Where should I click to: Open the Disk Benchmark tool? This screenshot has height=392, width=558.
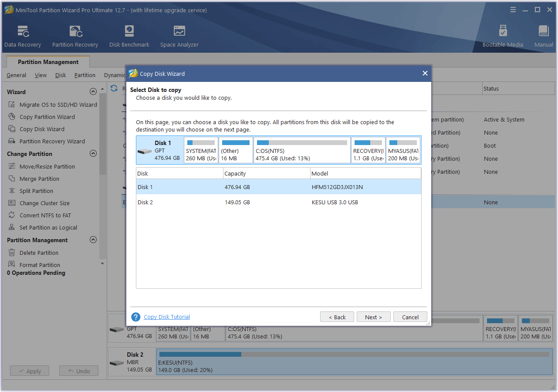point(129,35)
